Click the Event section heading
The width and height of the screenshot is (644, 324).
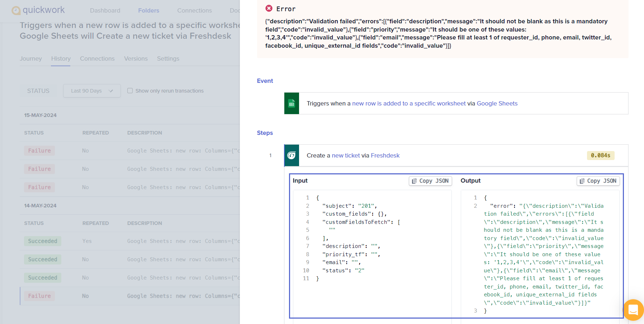click(265, 81)
